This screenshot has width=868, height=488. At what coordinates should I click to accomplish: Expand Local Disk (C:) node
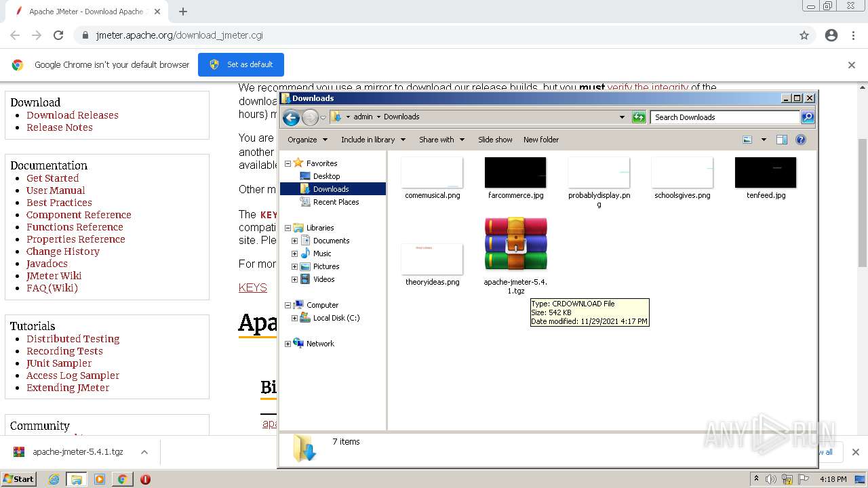click(294, 318)
